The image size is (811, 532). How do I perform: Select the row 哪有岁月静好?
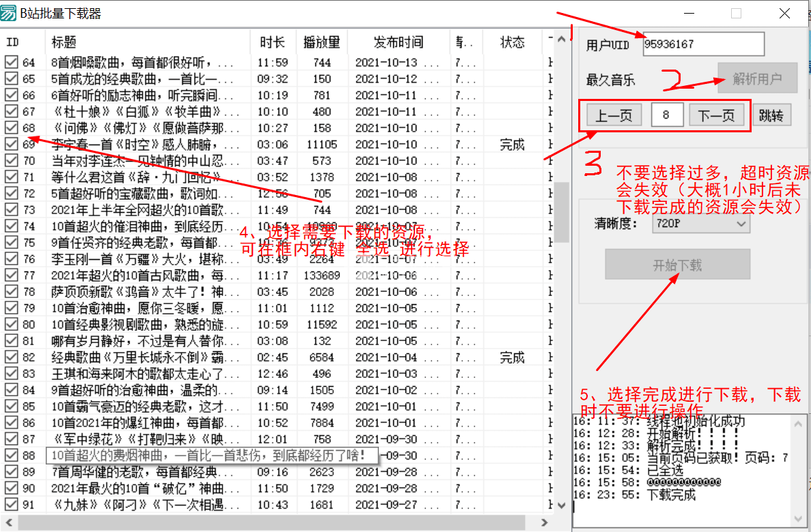coord(276,341)
